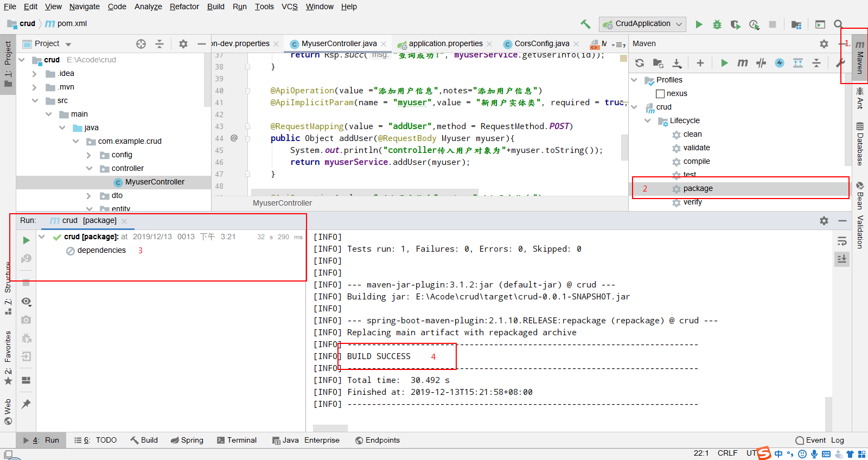The height and width of the screenshot is (460, 868).
Task: Restore layout icon in Run panel
Action: [26, 380]
